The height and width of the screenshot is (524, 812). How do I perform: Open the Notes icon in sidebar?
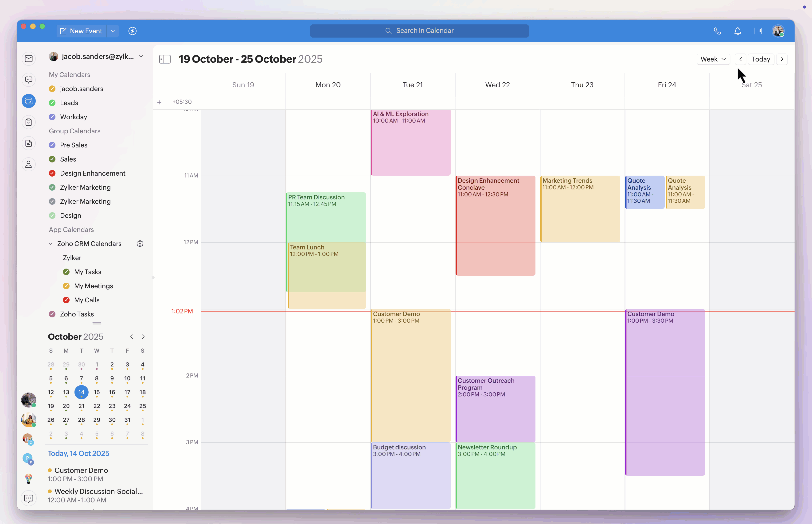(x=29, y=143)
